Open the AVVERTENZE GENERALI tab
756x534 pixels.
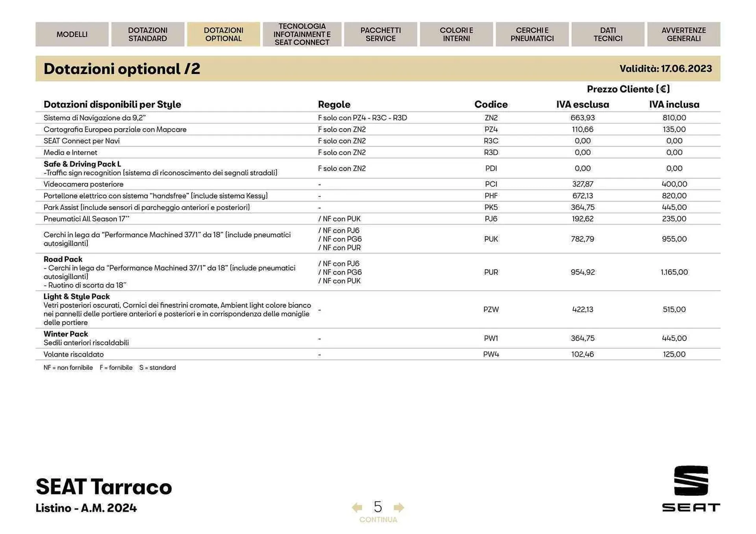tap(684, 34)
